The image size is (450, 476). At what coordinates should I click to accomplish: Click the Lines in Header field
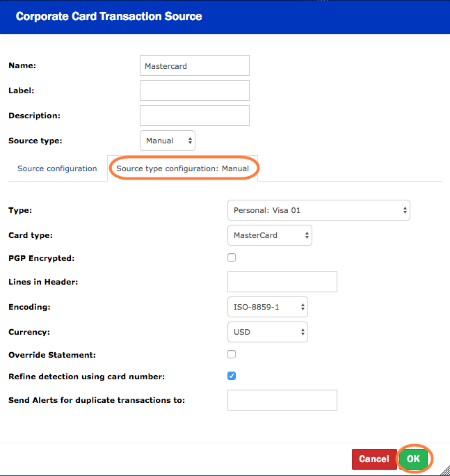[282, 282]
